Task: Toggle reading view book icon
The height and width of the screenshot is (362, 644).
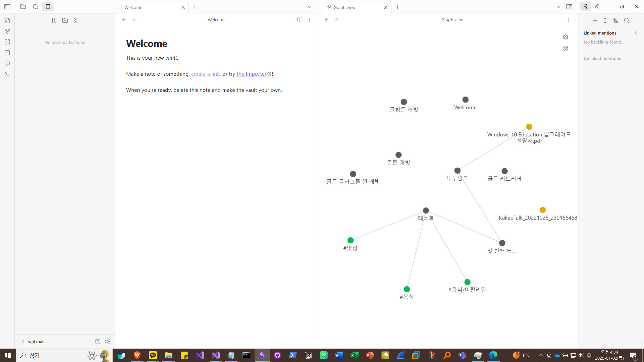Action: 300,20
